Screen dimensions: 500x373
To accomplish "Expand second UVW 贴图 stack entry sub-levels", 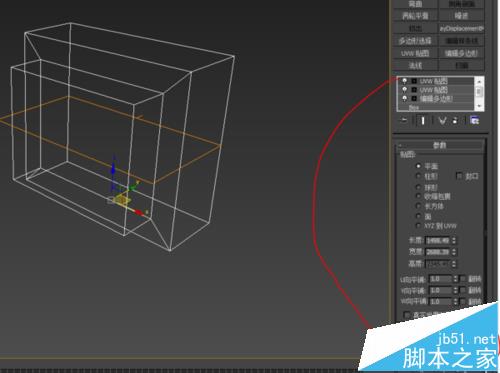I will tap(414, 90).
